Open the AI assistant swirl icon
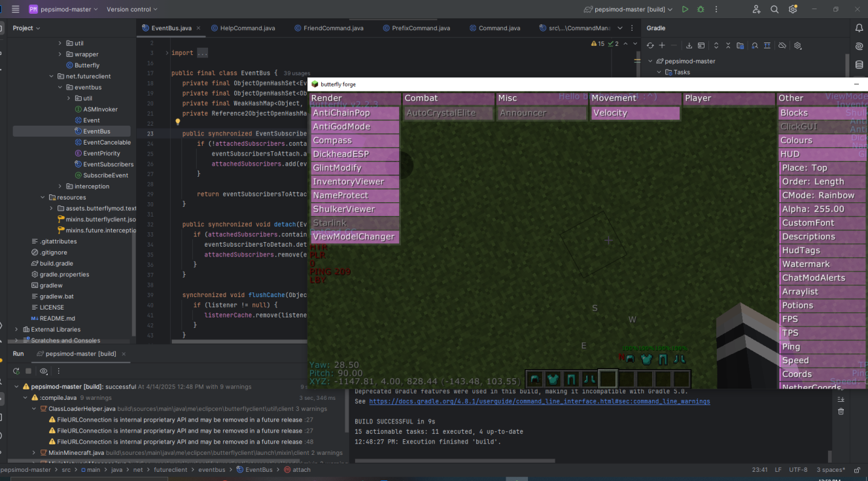 (x=859, y=46)
